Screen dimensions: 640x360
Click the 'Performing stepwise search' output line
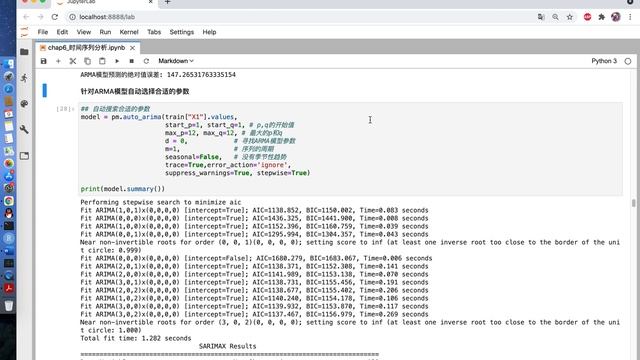coord(161,202)
